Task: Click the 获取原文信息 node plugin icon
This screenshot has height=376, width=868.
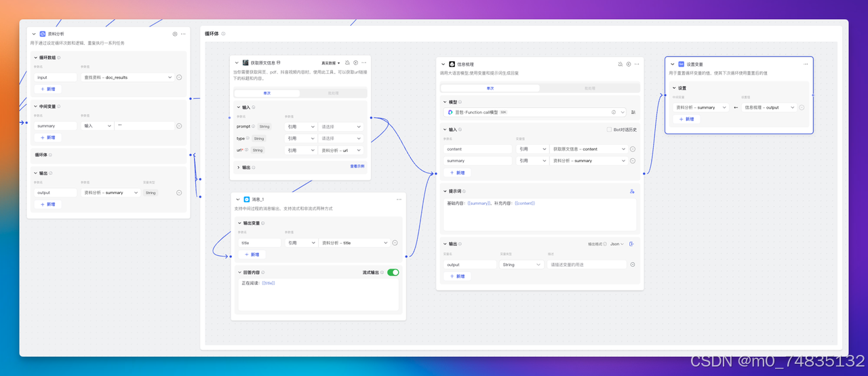Action: [x=245, y=62]
